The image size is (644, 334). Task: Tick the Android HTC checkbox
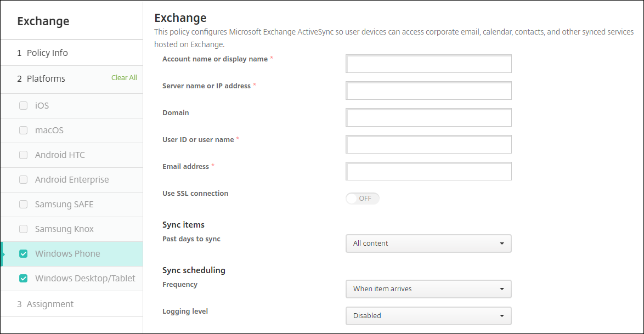(x=23, y=155)
